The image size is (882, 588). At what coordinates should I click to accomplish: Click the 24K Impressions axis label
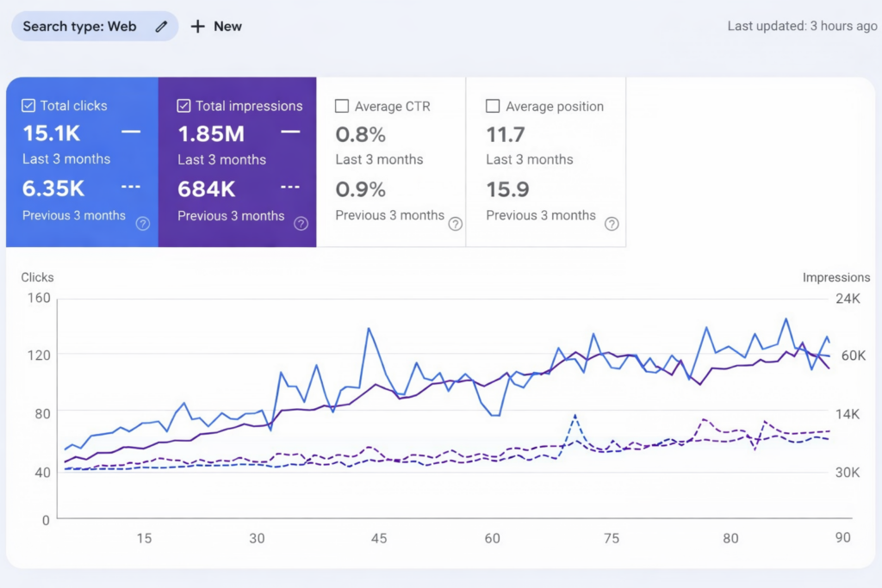(x=848, y=299)
